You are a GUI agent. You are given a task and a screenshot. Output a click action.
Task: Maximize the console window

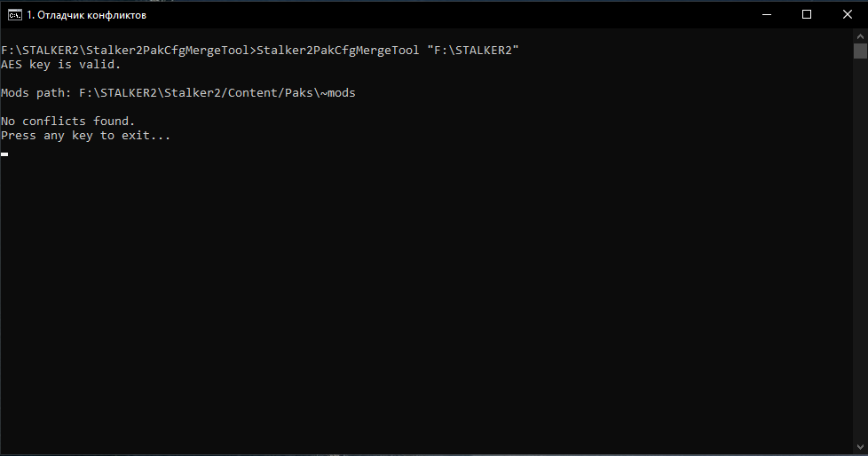coord(807,15)
